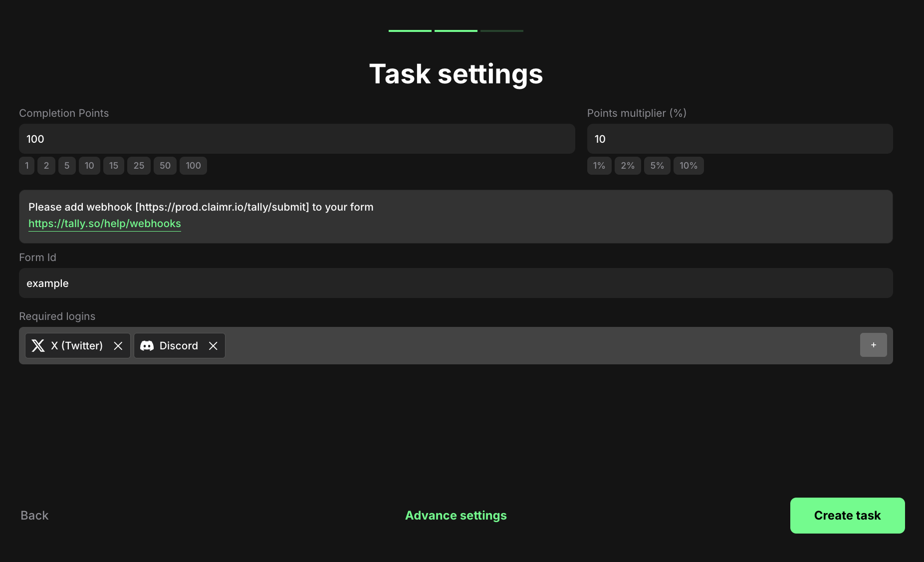This screenshot has height=562, width=924.
Task: Click the Discord logo icon
Action: click(x=147, y=345)
